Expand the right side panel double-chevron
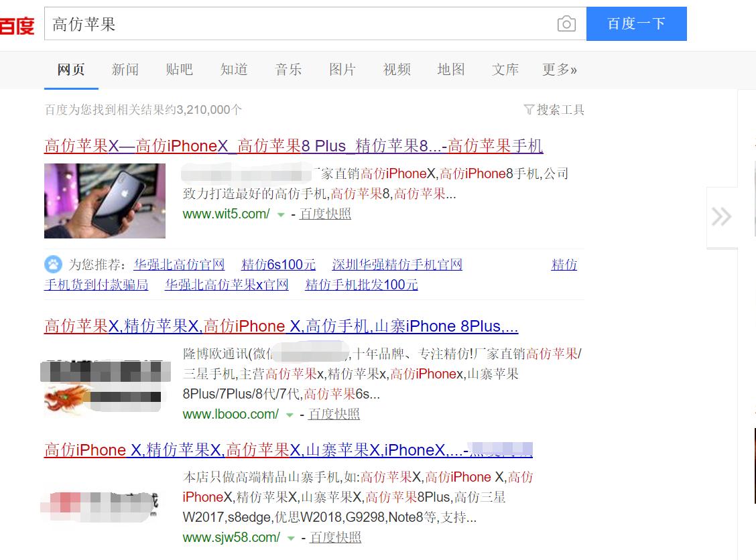 click(722, 216)
